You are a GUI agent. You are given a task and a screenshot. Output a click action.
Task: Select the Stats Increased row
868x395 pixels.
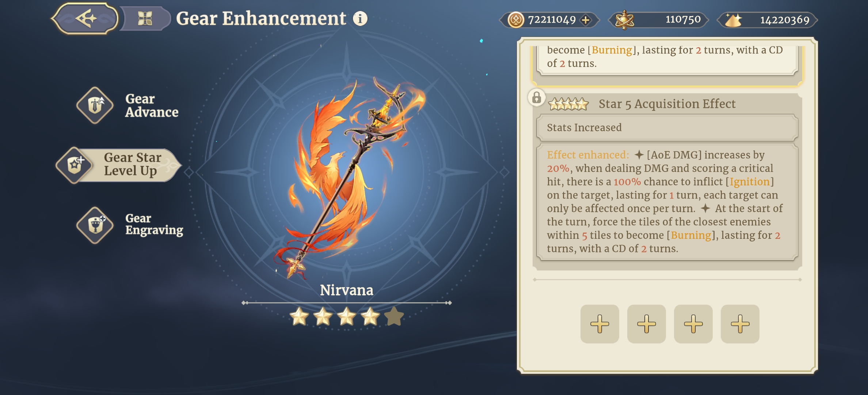tap(667, 128)
